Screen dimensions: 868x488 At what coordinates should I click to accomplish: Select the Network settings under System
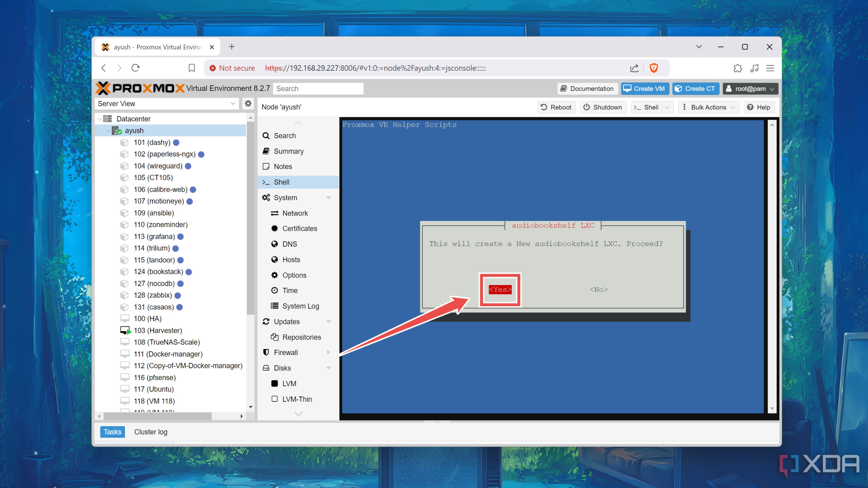point(295,213)
